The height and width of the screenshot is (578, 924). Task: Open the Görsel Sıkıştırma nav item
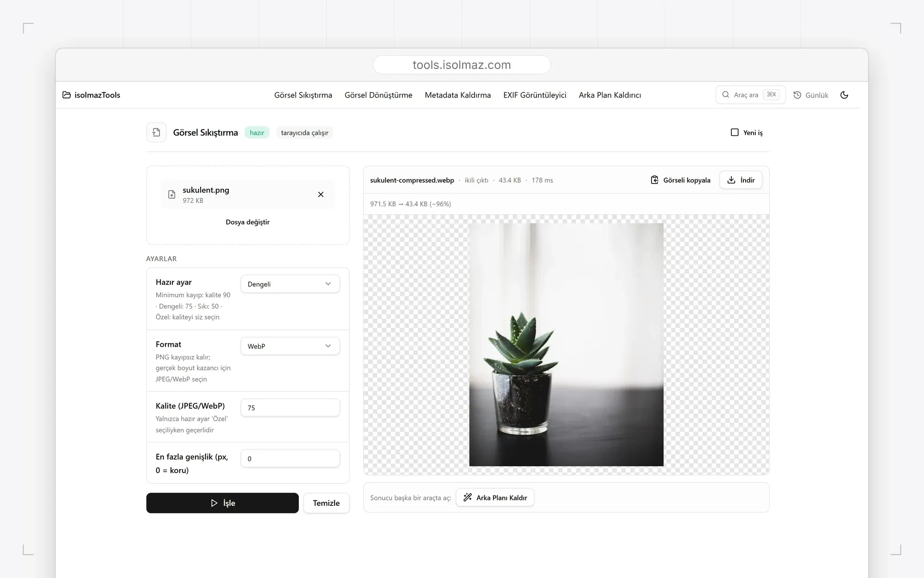(x=303, y=95)
